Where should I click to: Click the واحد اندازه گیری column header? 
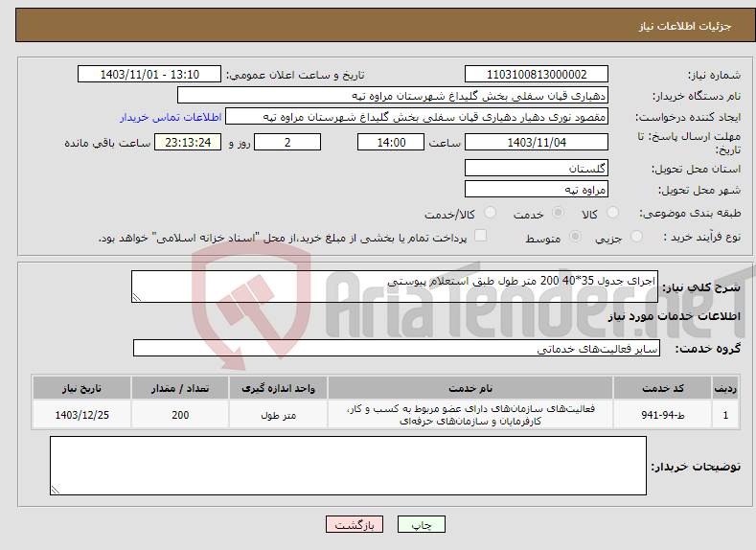(278, 388)
